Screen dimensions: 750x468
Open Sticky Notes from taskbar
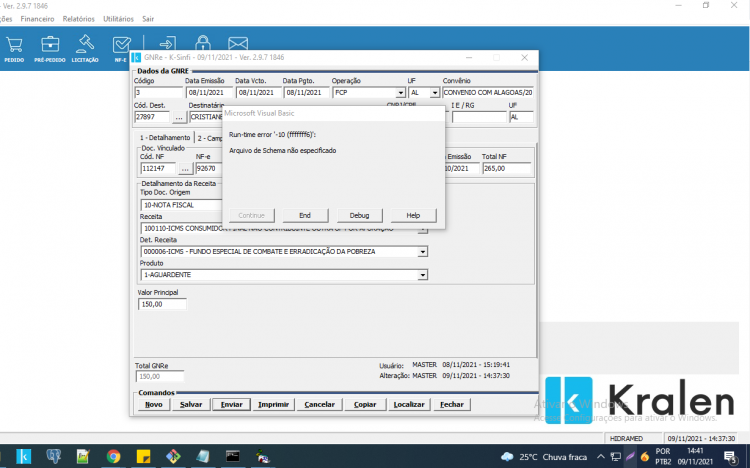click(143, 456)
